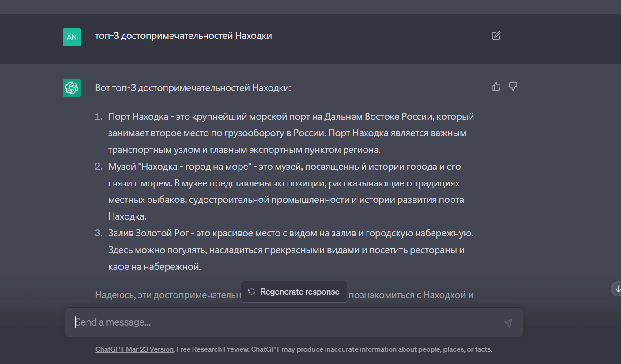
Task: Rate the answer positively with the thumbs up
Action: [496, 87]
